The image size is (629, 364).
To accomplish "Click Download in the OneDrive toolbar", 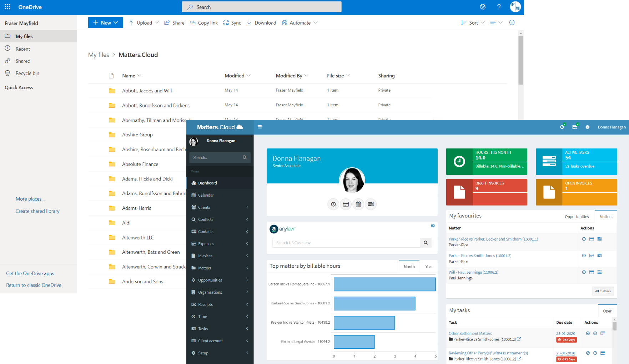I will 261,22.
